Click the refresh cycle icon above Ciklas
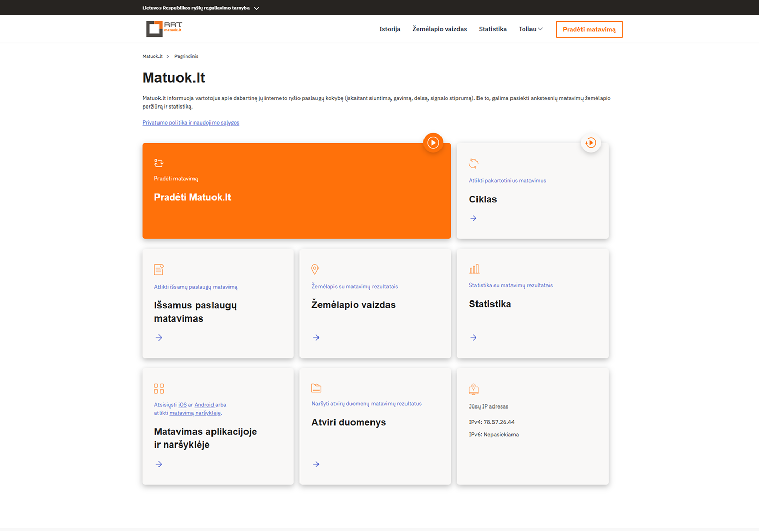This screenshot has width=759, height=532. [473, 164]
